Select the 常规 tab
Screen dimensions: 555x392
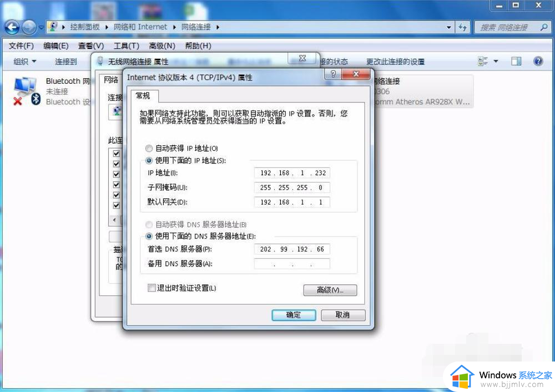point(143,96)
